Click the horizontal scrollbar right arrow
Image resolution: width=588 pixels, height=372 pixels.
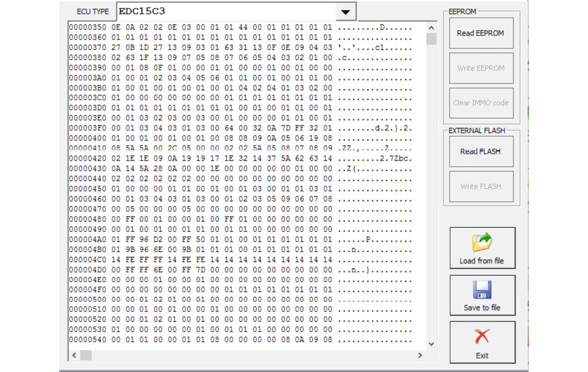click(419, 356)
